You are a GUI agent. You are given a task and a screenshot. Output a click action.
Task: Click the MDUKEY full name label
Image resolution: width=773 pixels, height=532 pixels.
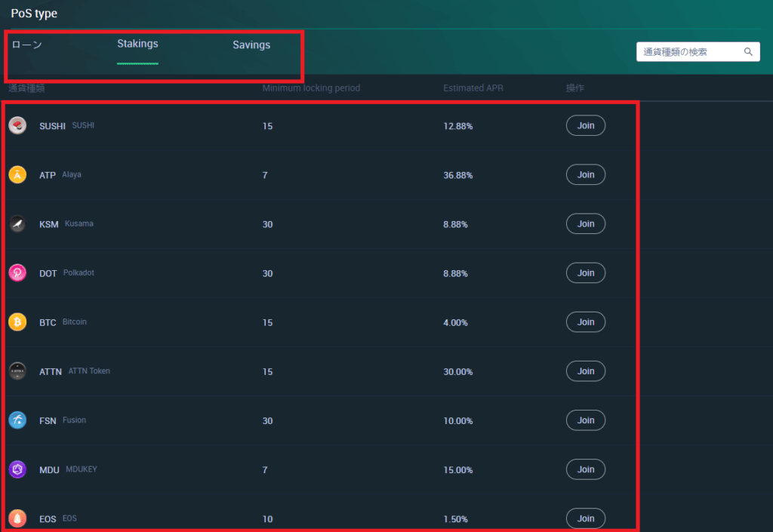(82, 469)
